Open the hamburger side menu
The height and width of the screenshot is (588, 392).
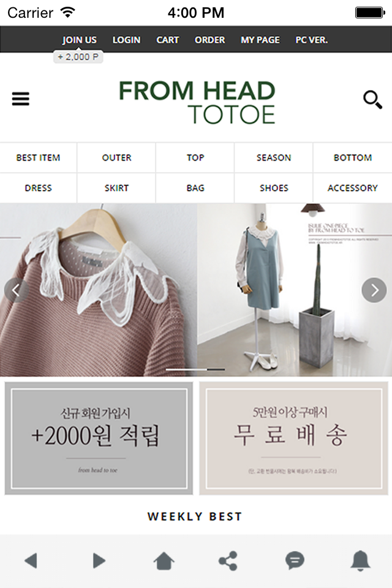(21, 99)
